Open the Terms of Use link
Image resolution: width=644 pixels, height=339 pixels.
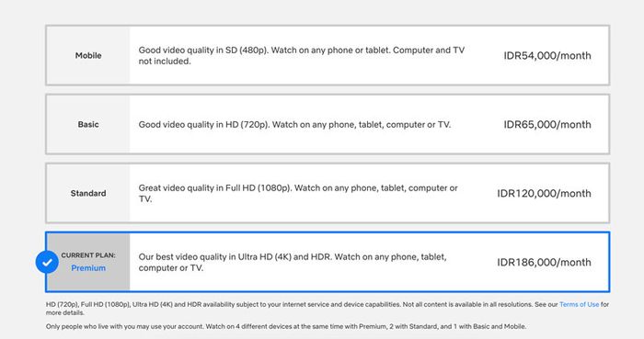click(579, 305)
